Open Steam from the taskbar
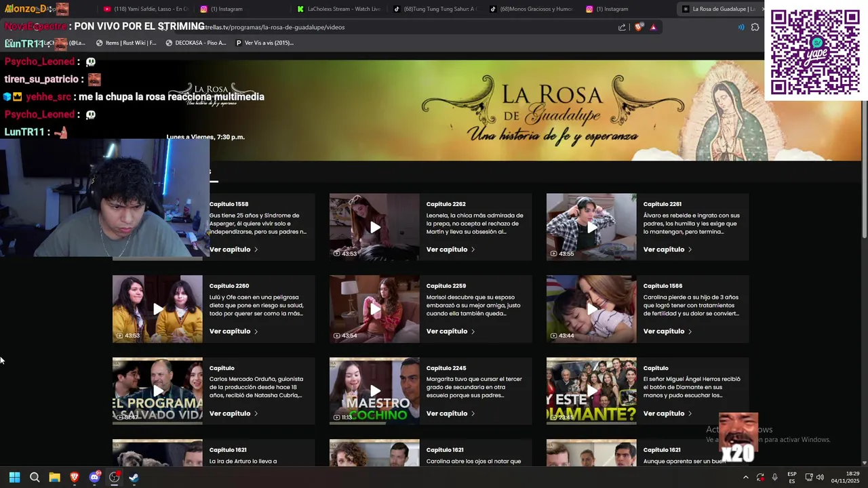Screen dimensions: 868x488 (x=134, y=477)
